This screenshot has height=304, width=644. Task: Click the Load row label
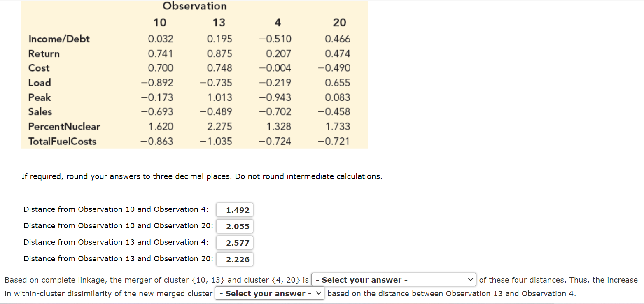tap(40, 83)
